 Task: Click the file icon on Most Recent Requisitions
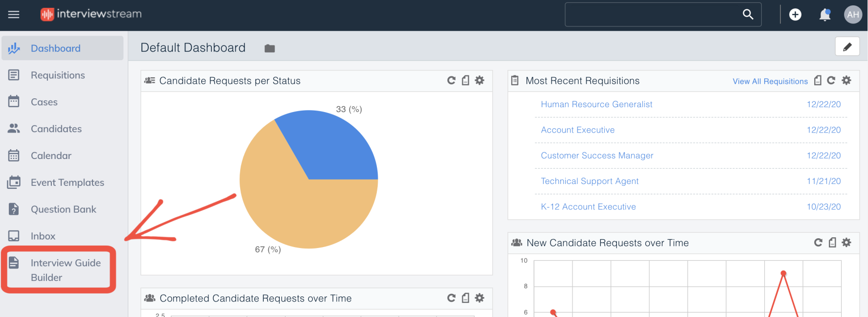(818, 80)
